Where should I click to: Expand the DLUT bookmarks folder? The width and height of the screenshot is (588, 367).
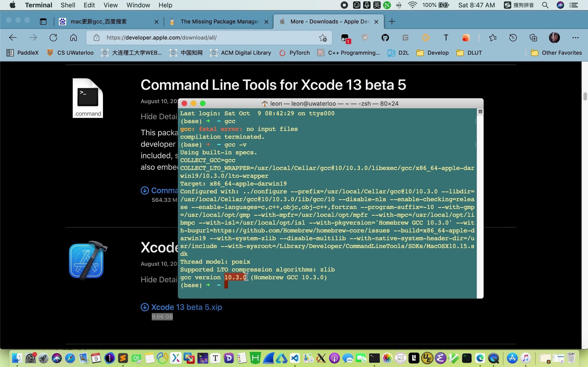click(469, 53)
